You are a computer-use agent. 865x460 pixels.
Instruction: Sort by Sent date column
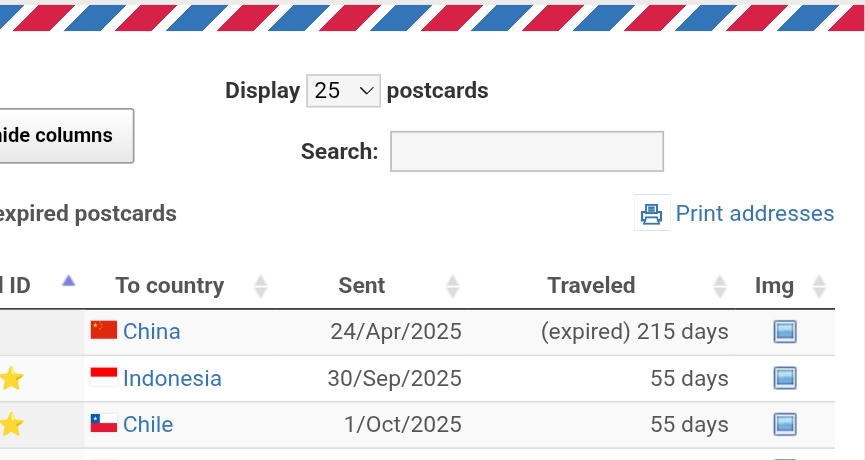[362, 286]
